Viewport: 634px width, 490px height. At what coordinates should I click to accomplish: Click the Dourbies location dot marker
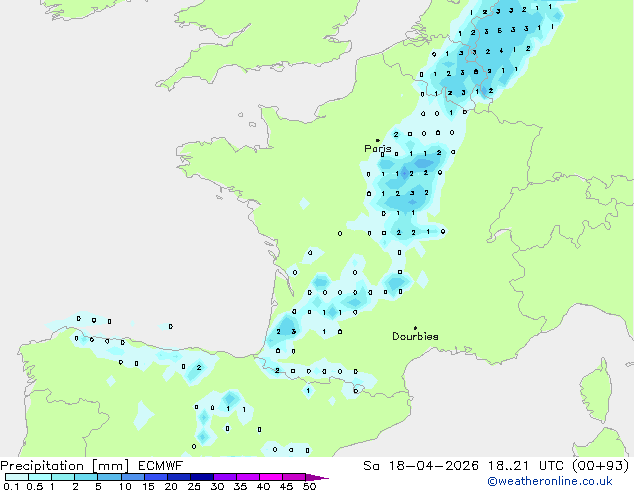tap(415, 328)
